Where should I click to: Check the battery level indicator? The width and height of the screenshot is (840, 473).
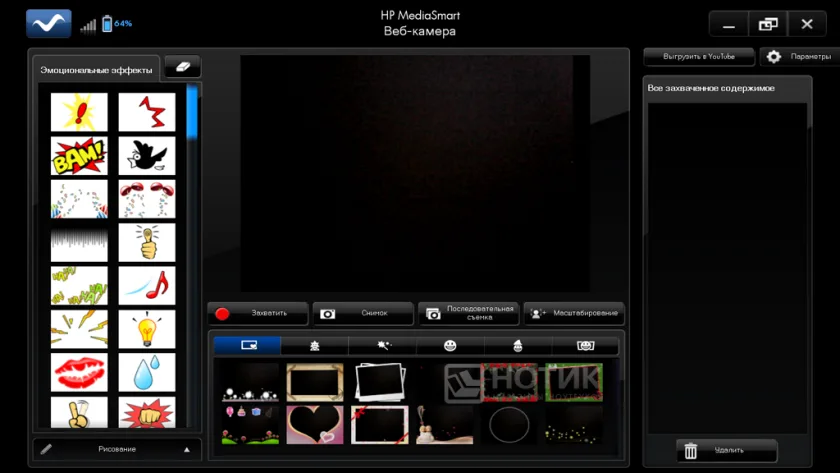coord(117,24)
